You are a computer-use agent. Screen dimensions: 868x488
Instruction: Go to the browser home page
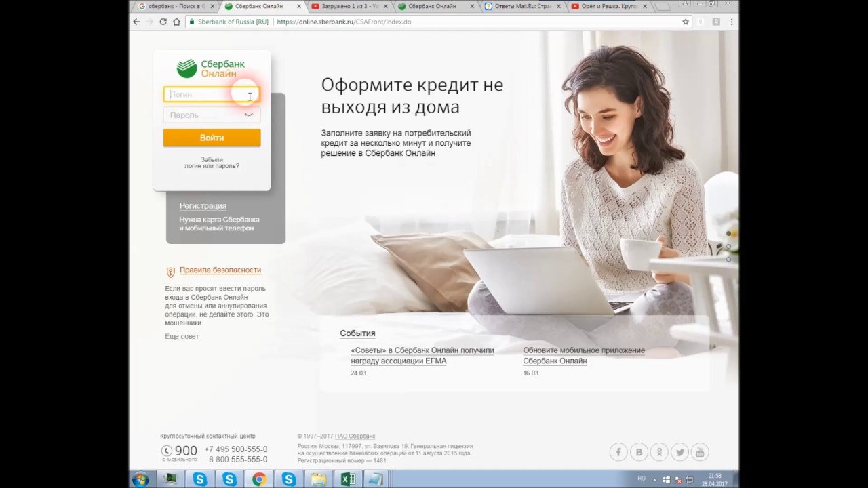tap(177, 22)
